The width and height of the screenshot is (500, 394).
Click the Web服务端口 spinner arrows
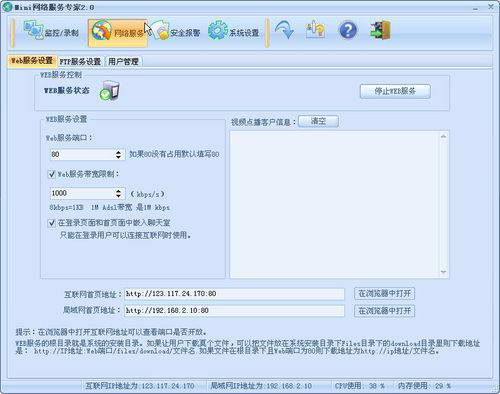tap(119, 154)
